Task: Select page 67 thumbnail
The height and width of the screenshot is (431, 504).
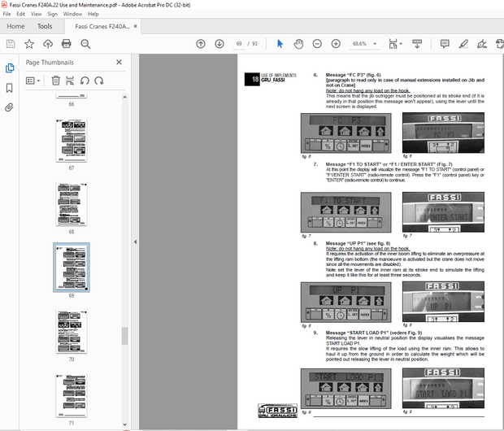Action: [x=71, y=140]
